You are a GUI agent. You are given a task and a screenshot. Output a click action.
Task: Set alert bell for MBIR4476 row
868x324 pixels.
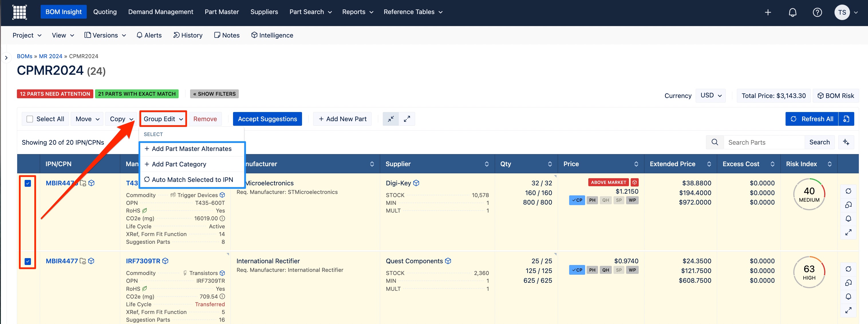click(849, 219)
